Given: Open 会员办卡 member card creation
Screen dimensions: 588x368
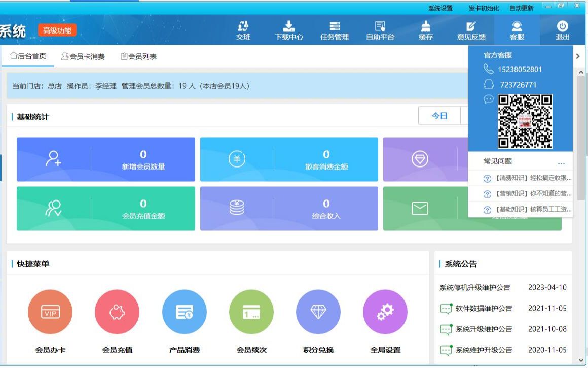Looking at the screenshot, I should pos(50,312).
